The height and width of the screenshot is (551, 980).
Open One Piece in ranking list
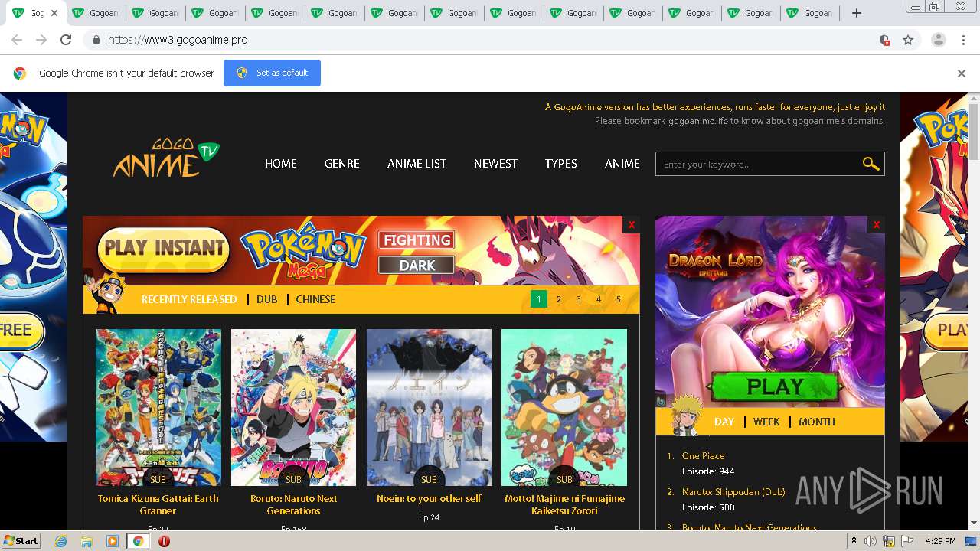[x=703, y=455]
